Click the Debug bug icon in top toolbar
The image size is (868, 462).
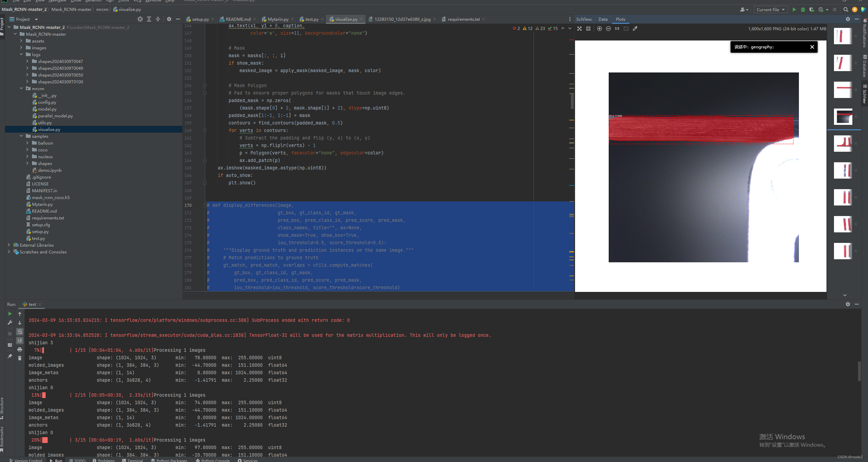click(803, 10)
